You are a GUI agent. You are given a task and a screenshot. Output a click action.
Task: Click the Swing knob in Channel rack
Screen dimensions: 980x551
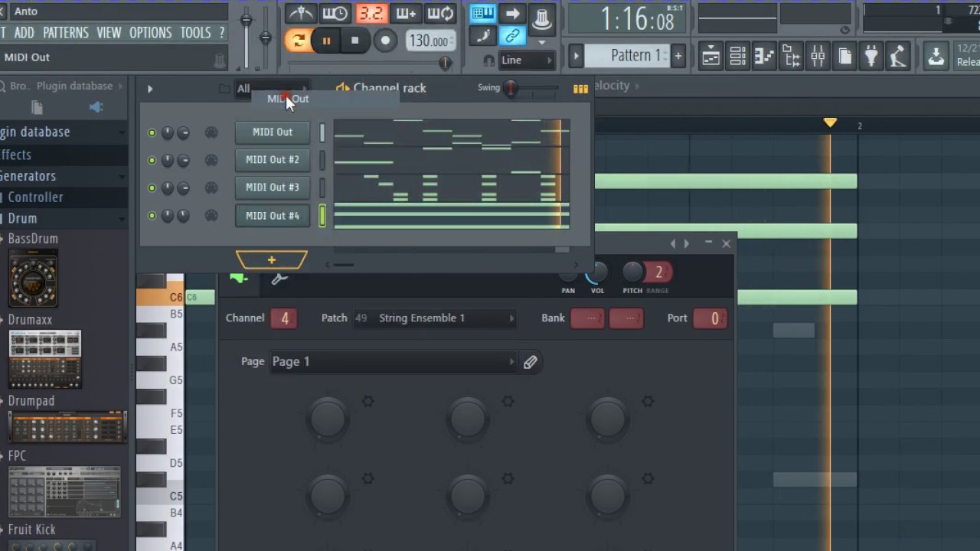511,88
